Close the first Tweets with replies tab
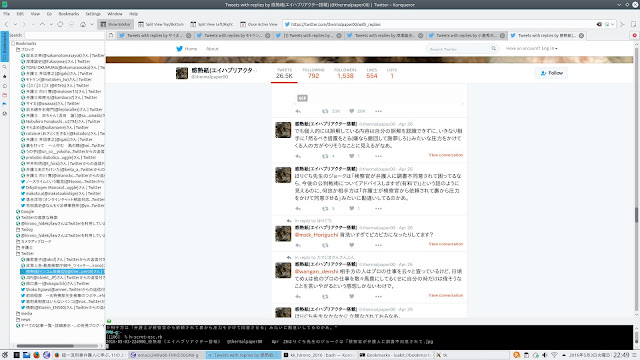This screenshot has width=640, height=360. 189,36
